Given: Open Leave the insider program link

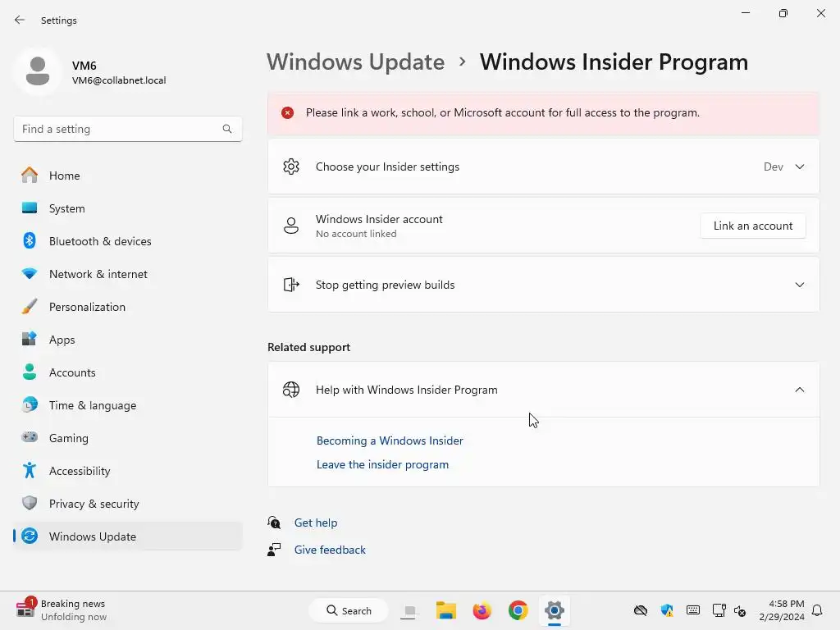Looking at the screenshot, I should (382, 464).
